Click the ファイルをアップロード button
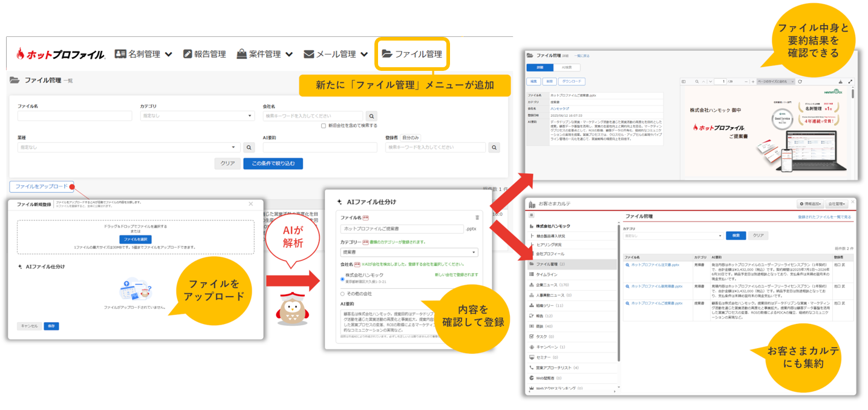The width and height of the screenshot is (868, 410). 42,187
